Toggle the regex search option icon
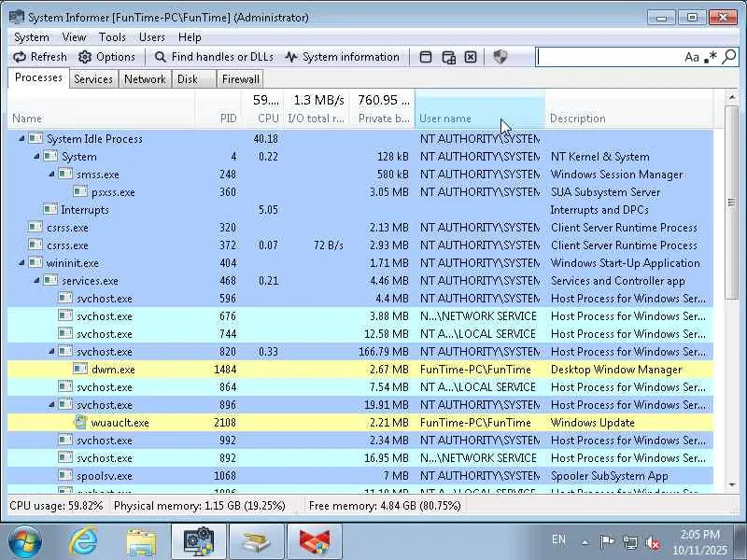747x560 pixels. coord(711,57)
